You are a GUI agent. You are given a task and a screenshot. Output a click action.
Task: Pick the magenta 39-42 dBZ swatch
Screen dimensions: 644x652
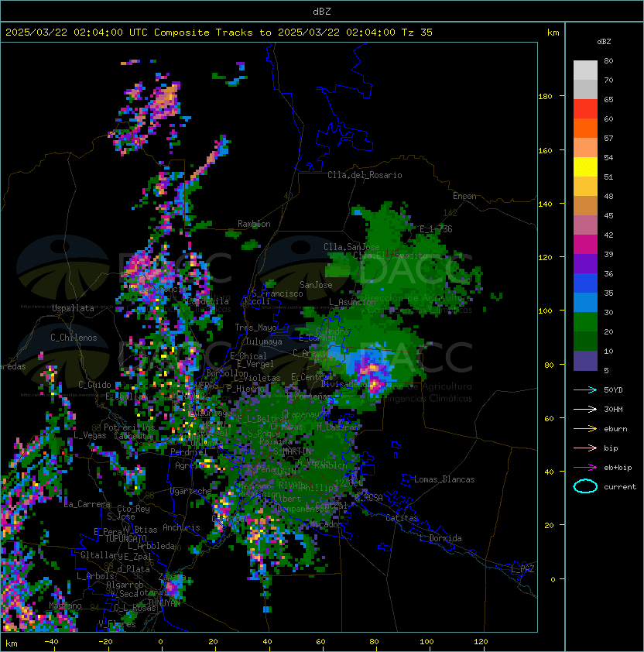(585, 245)
